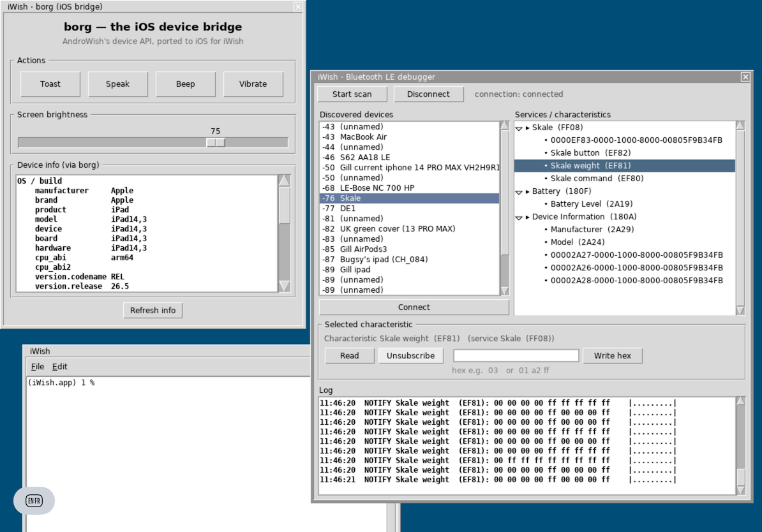The image size is (762, 532).
Task: Click the -81 (unnamed) device row
Action: (x=409, y=219)
